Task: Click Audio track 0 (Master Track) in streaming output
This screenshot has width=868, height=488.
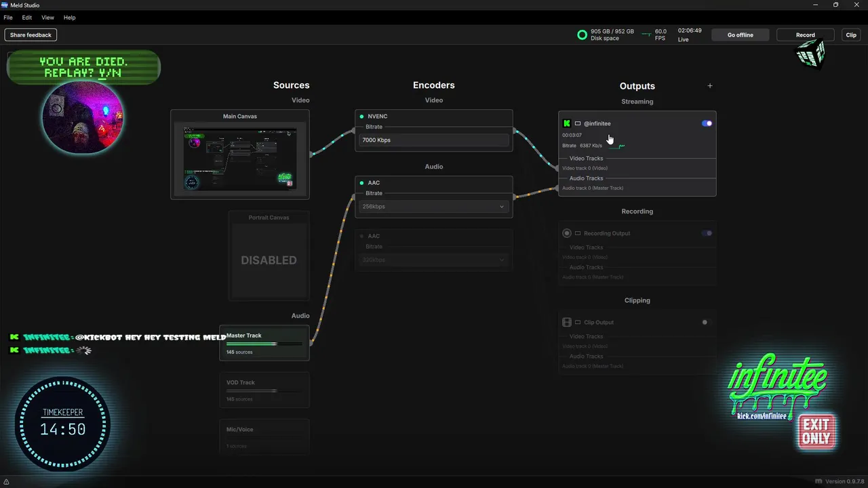Action: click(593, 188)
